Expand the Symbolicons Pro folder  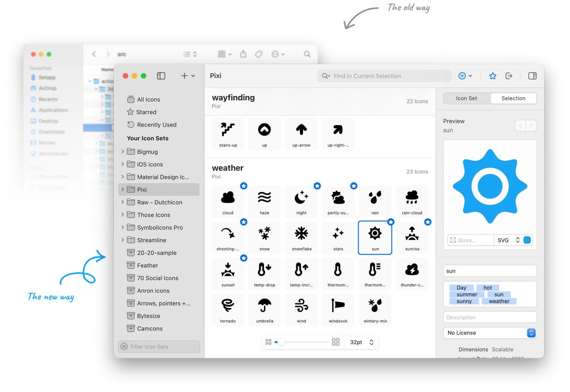pos(123,227)
